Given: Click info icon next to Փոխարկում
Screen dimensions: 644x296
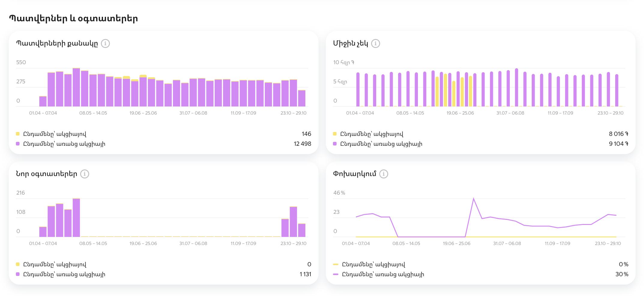Looking at the screenshot, I should pyautogui.click(x=383, y=174).
